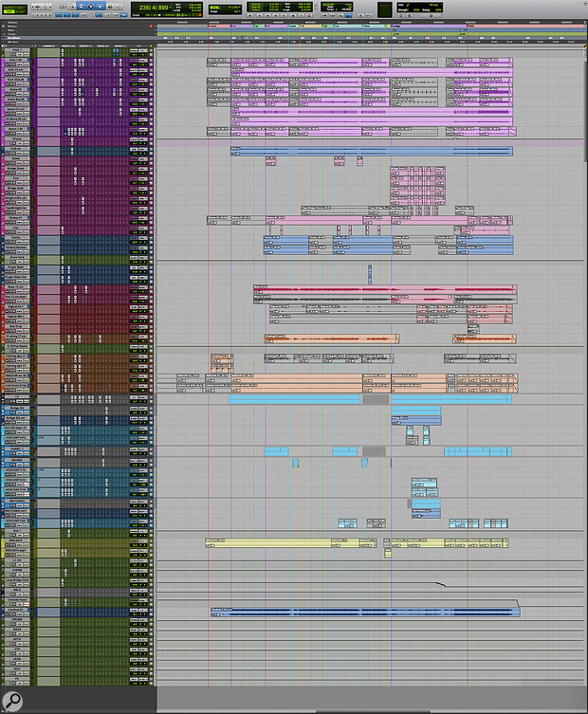Screen dimensions: 588x714
Task: Open the Edit window view selector icon
Action: tap(3, 46)
